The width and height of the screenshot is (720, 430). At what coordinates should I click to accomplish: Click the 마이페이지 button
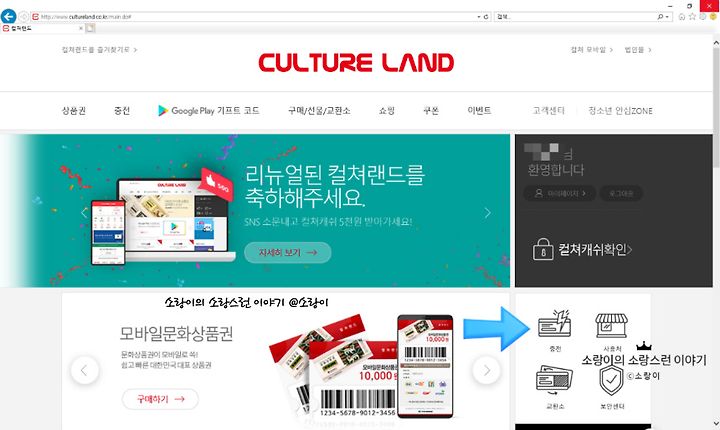pos(560,193)
